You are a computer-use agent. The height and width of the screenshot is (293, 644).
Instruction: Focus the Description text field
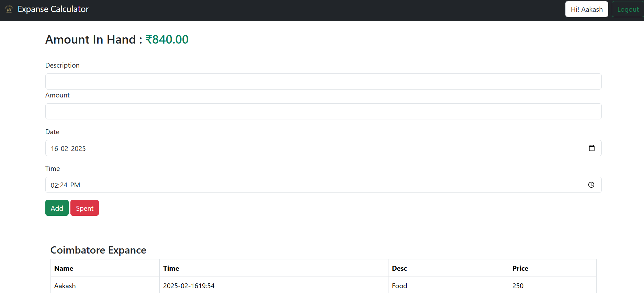click(x=323, y=82)
